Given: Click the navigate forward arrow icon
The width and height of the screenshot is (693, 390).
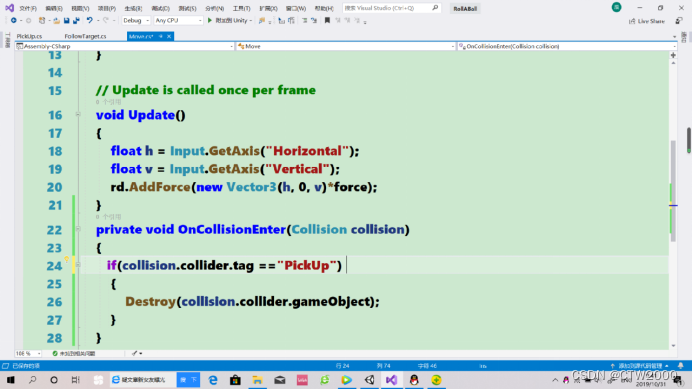Looking at the screenshot, I should (x=28, y=20).
